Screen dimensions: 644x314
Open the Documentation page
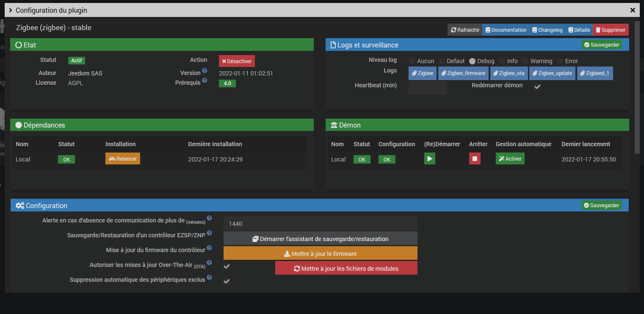click(x=506, y=30)
